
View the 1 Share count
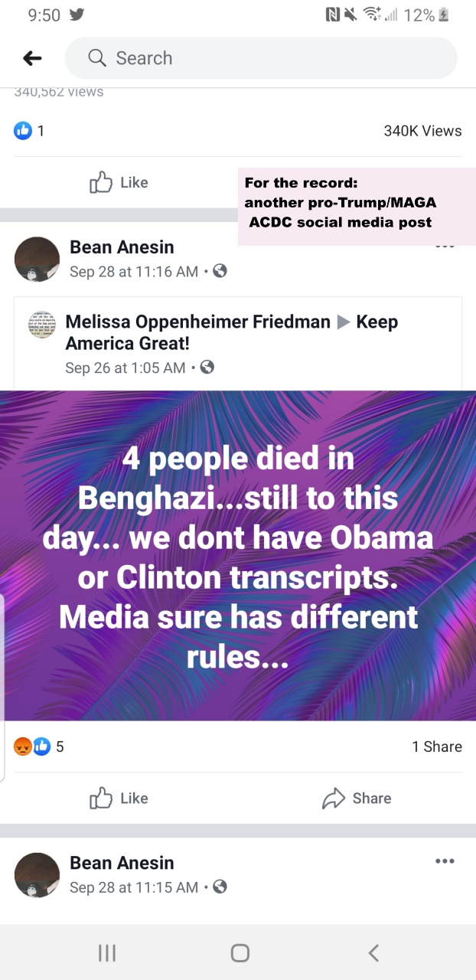pyautogui.click(x=436, y=746)
